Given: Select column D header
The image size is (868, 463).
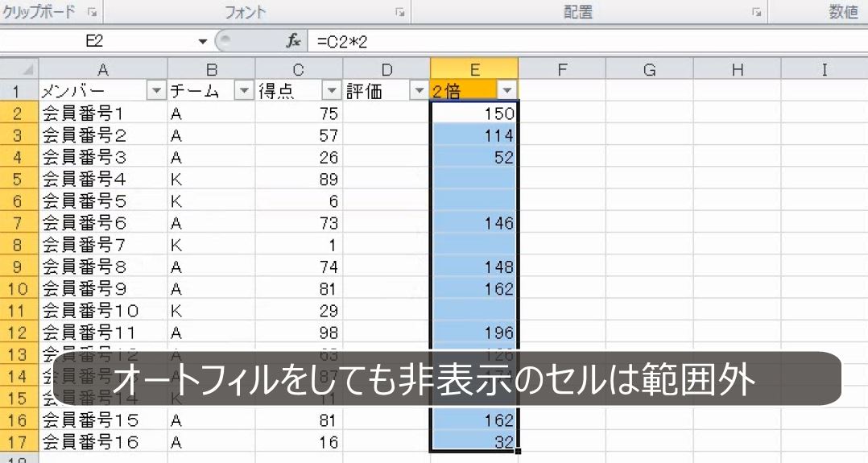Looking at the screenshot, I should [386, 69].
